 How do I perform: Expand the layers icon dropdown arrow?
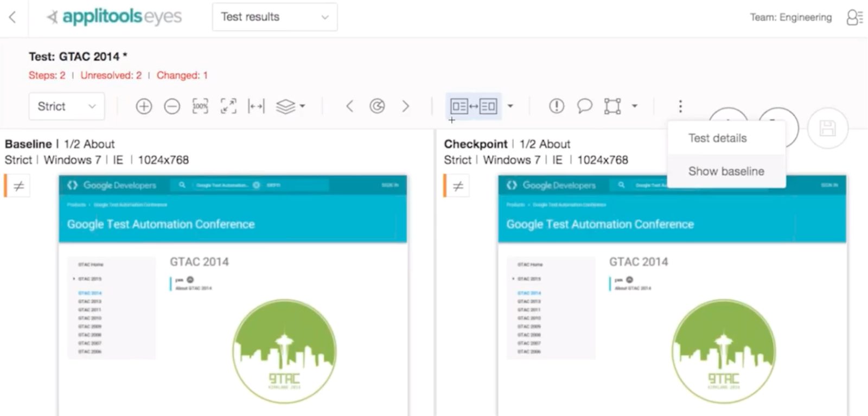pos(302,106)
